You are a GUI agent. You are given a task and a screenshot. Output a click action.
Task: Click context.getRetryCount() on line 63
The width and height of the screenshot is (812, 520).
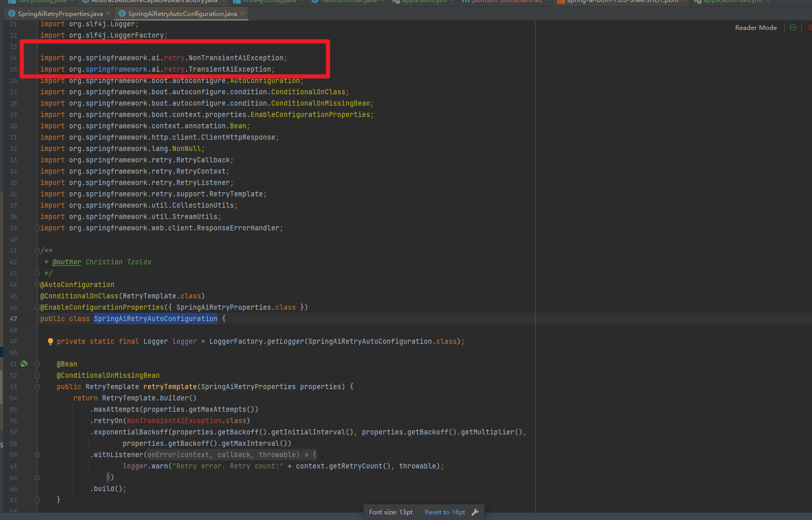pos(343,466)
